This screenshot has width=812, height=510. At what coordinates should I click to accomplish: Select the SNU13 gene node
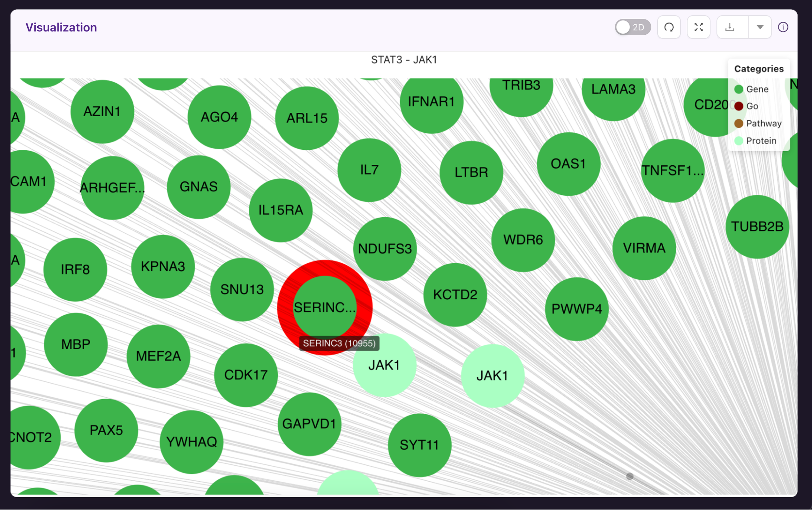coord(242,290)
